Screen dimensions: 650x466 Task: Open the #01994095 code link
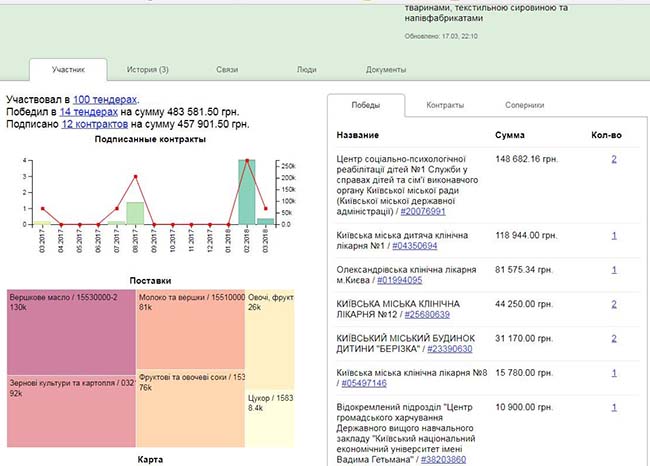click(404, 280)
